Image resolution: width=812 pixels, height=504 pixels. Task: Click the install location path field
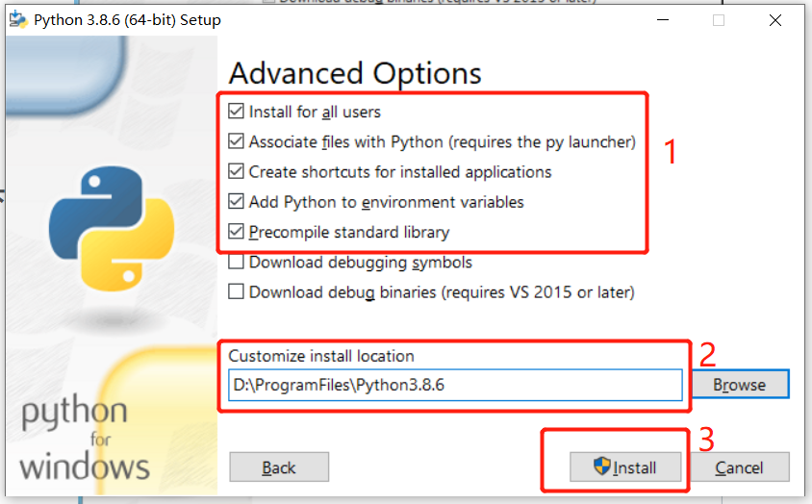[455, 385]
